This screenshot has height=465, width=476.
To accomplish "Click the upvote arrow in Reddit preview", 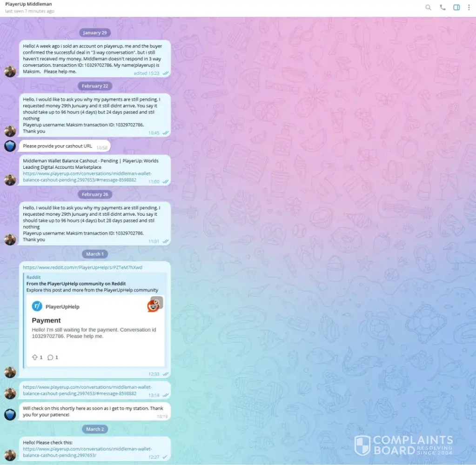I will (35, 357).
